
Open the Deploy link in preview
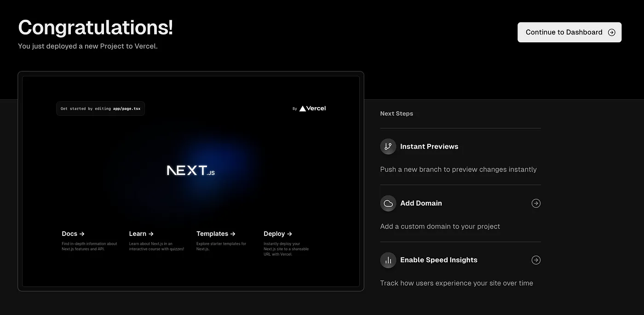278,234
